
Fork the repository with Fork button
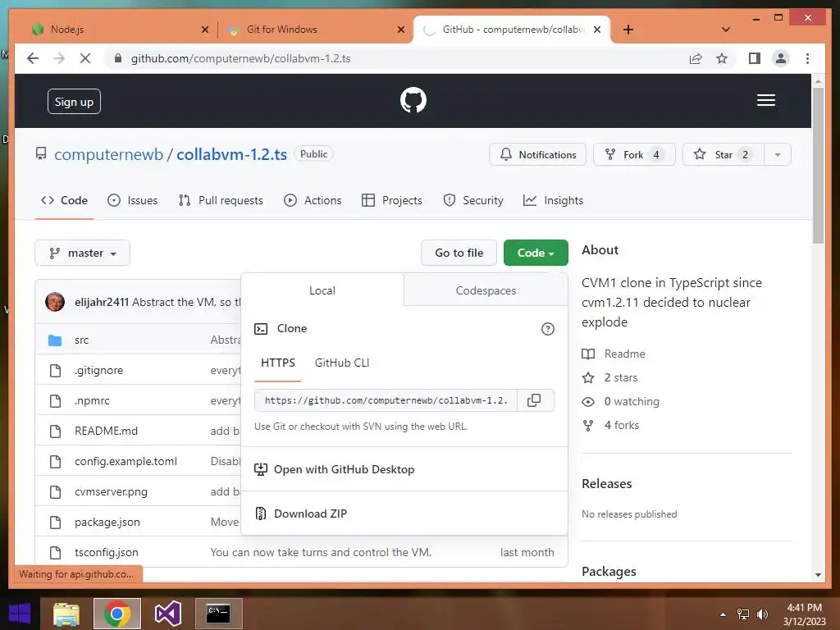[634, 155]
